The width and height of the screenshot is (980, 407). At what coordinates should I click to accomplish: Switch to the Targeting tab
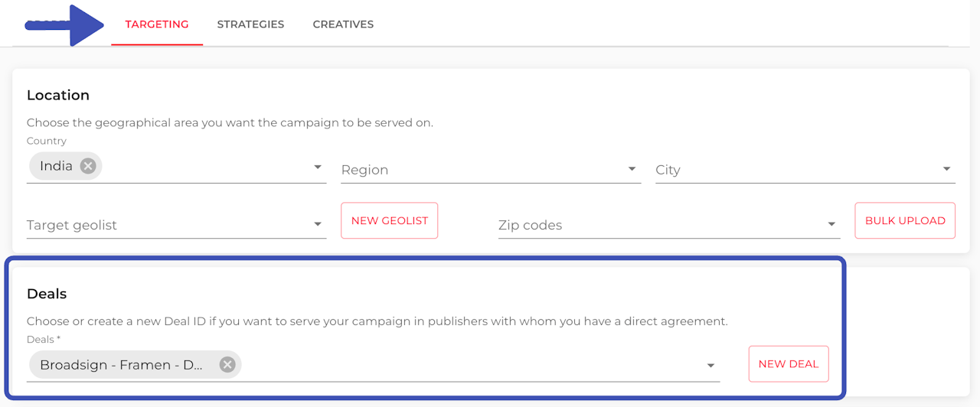157,24
